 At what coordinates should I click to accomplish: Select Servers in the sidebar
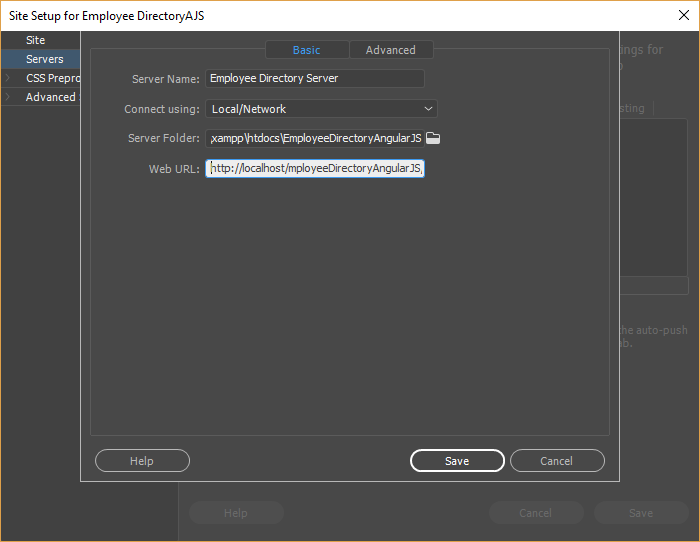tap(40, 59)
